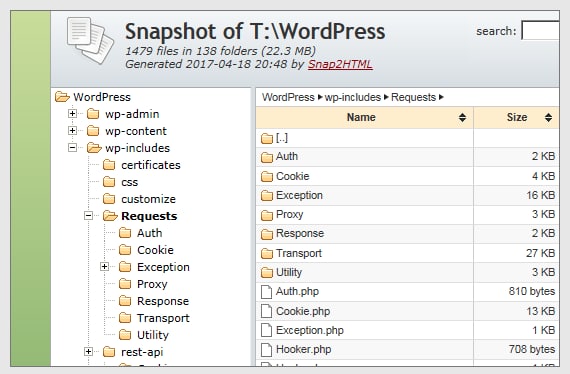Click the Cookie.php file name
Screen dimensions: 570x374
pyautogui.click(x=303, y=311)
